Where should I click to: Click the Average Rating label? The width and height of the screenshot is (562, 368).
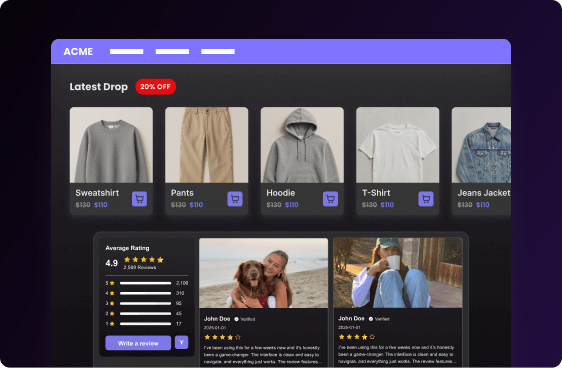[127, 248]
